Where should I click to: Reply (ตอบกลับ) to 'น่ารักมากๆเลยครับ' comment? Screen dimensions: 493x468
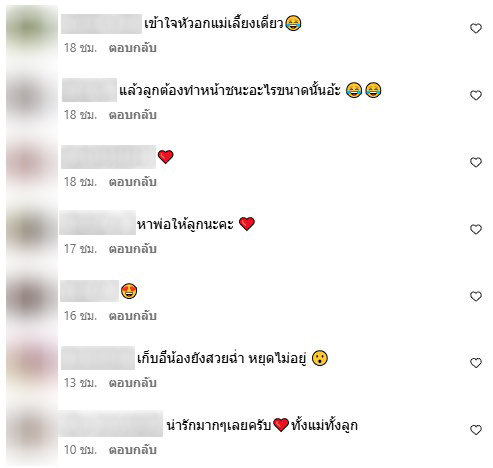tap(133, 450)
